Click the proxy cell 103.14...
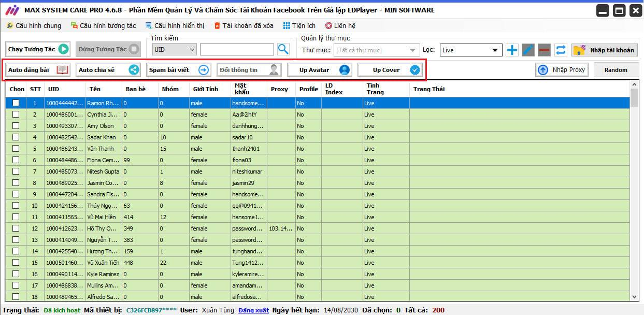 pyautogui.click(x=282, y=228)
